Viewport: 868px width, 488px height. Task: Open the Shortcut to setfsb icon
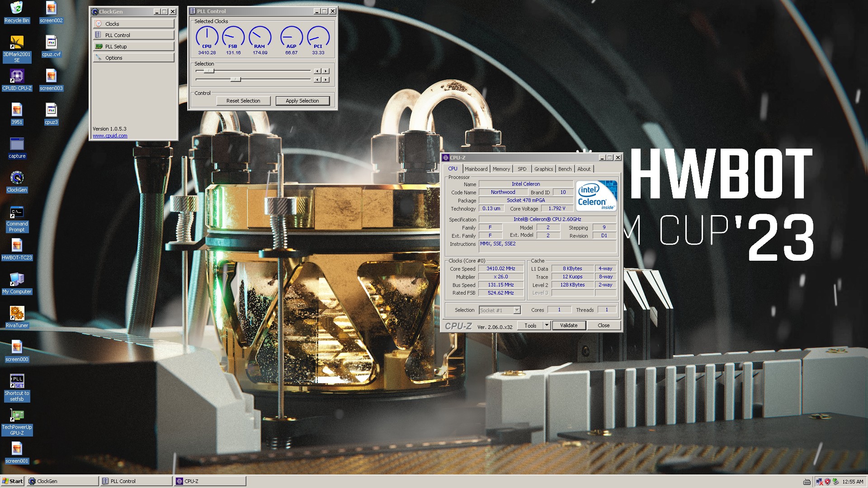tap(17, 388)
